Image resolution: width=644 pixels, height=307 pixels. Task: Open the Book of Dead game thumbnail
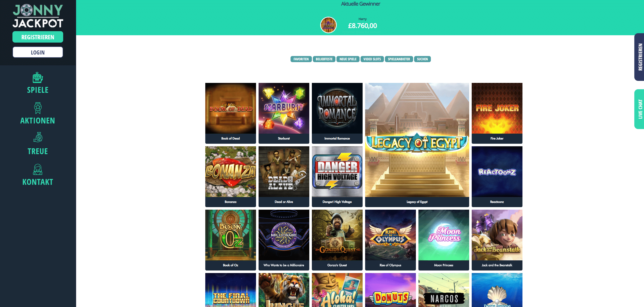pyautogui.click(x=231, y=113)
